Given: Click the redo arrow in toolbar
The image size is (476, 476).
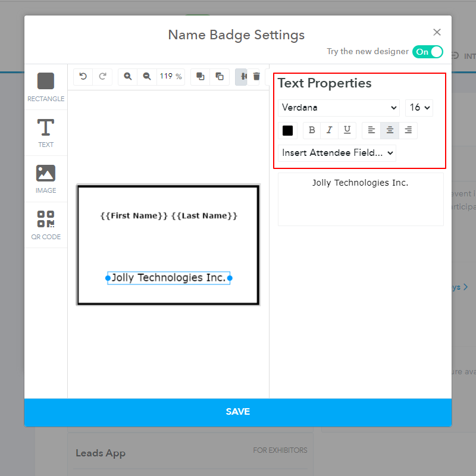Looking at the screenshot, I should pos(102,76).
